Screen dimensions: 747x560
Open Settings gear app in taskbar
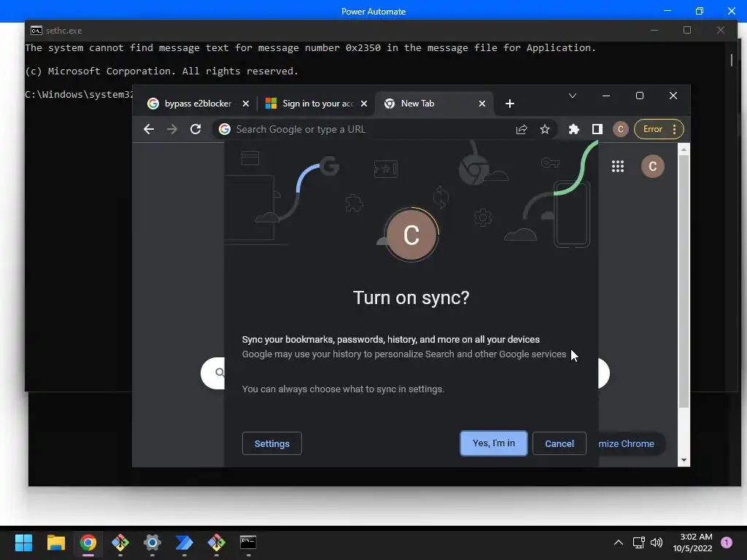[x=152, y=542]
